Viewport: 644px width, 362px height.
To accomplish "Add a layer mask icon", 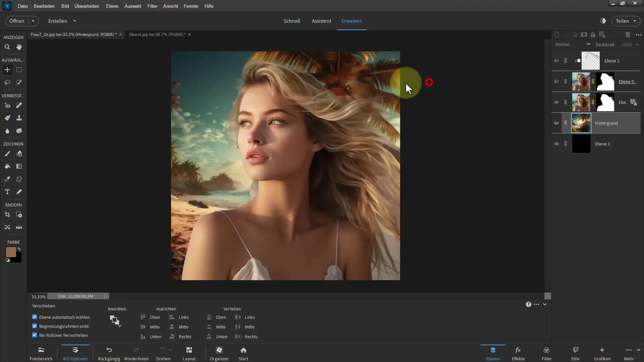I will click(x=584, y=35).
